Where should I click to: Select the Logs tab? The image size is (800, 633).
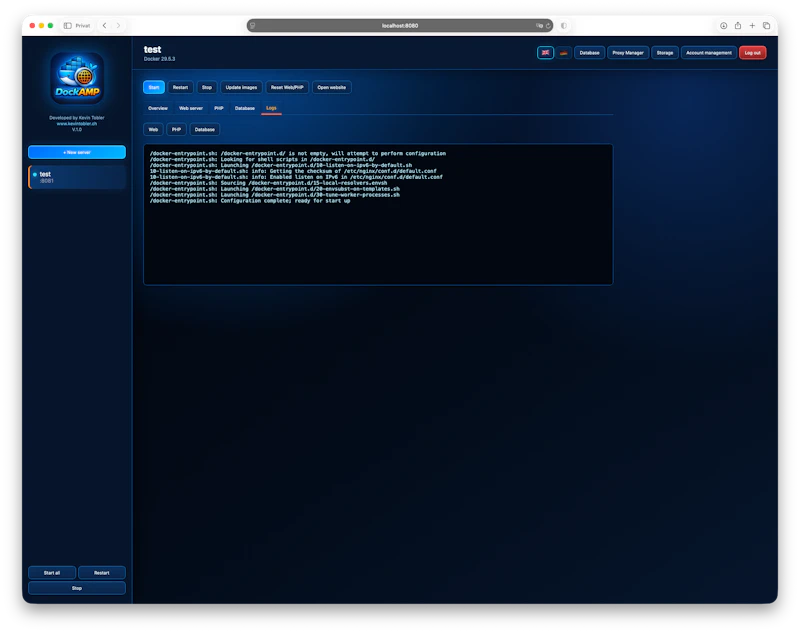pyautogui.click(x=271, y=108)
